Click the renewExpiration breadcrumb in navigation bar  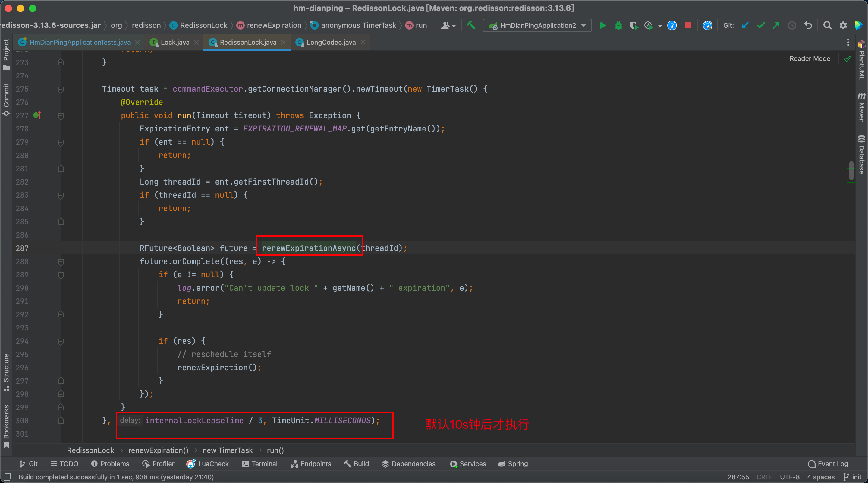tap(269, 25)
